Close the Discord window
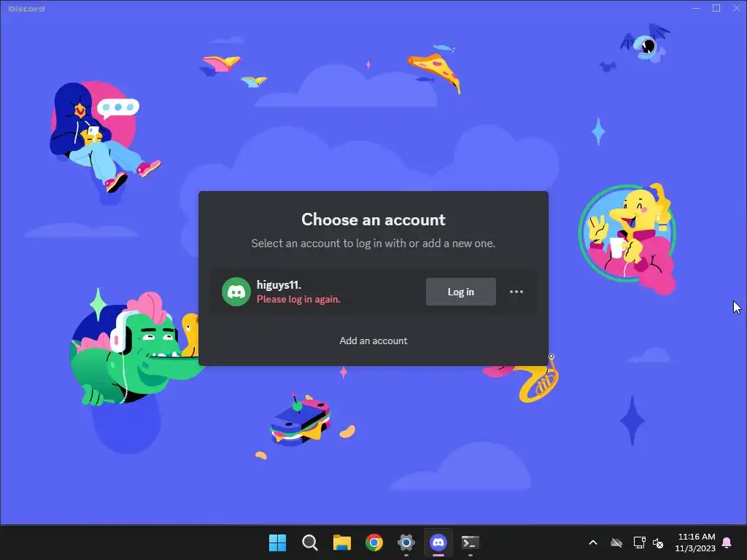Image resolution: width=747 pixels, height=560 pixels. click(736, 8)
